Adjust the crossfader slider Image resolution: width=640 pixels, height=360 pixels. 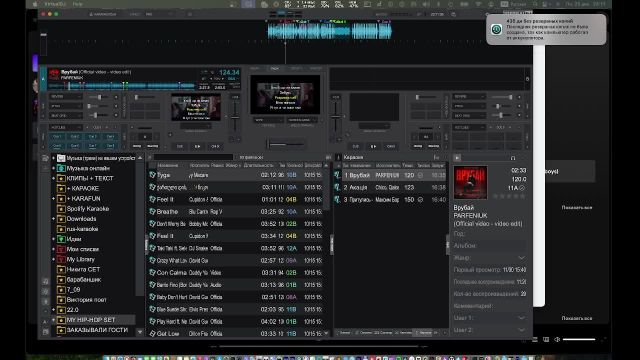(285, 144)
